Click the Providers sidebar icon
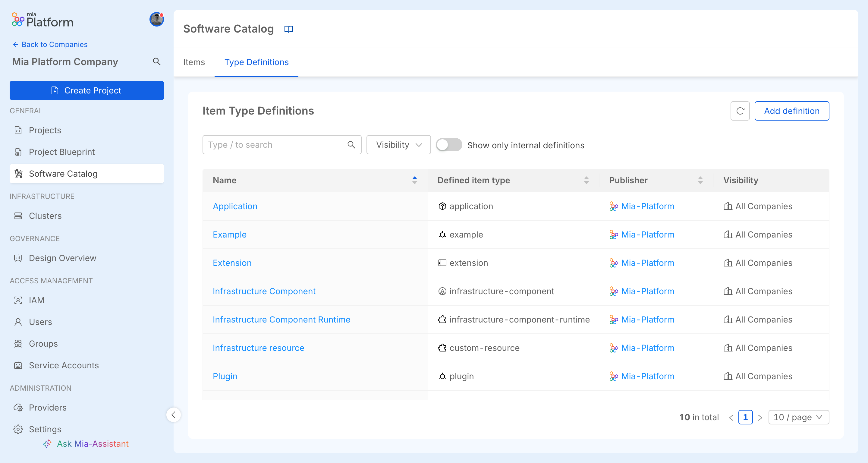The width and height of the screenshot is (868, 463). tap(18, 408)
